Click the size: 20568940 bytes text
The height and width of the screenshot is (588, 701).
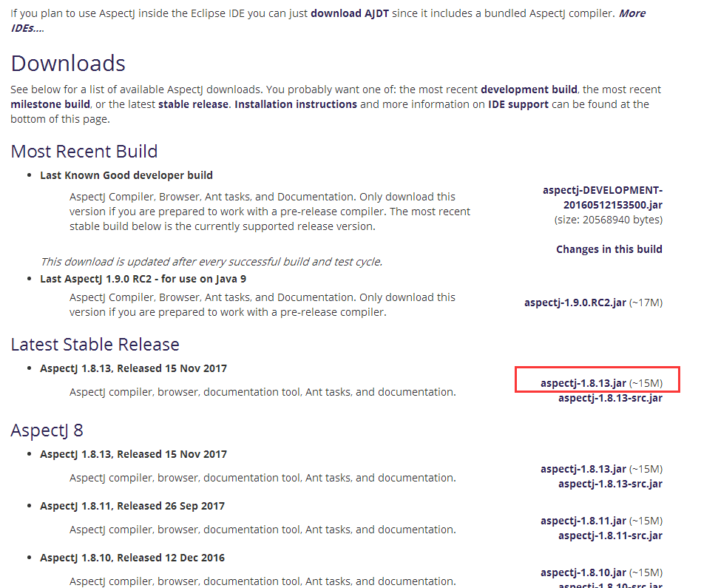[x=609, y=220]
